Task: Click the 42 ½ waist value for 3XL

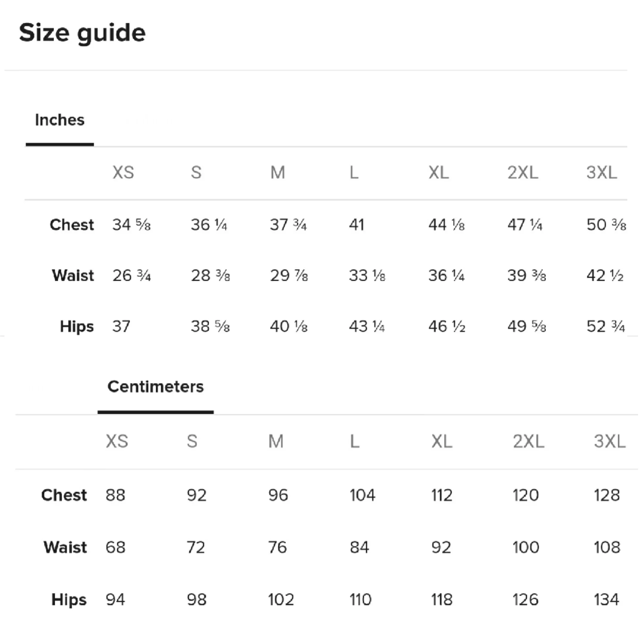Action: point(605,275)
